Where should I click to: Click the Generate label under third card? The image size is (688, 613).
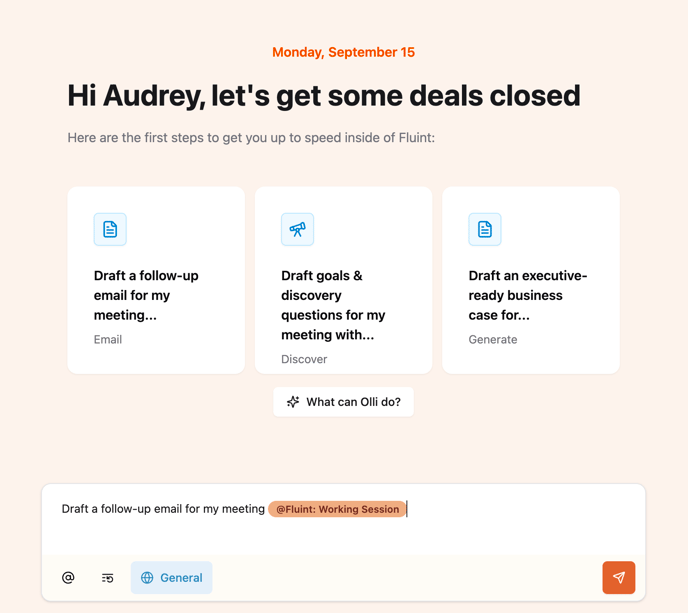pyautogui.click(x=493, y=340)
